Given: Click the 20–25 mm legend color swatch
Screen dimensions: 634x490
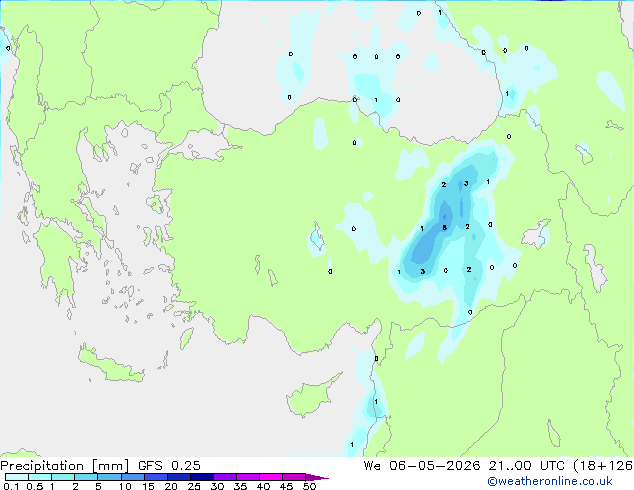Looking at the screenshot, I should pyautogui.click(x=178, y=477).
